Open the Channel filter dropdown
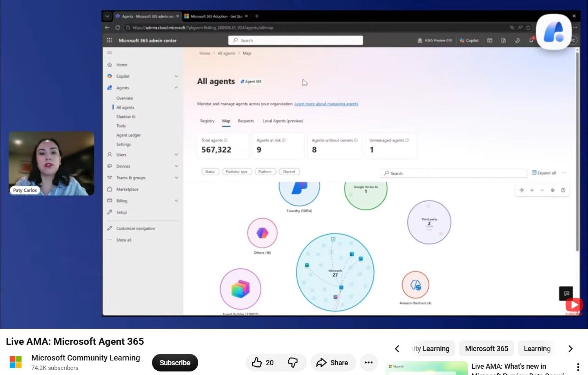 click(289, 172)
